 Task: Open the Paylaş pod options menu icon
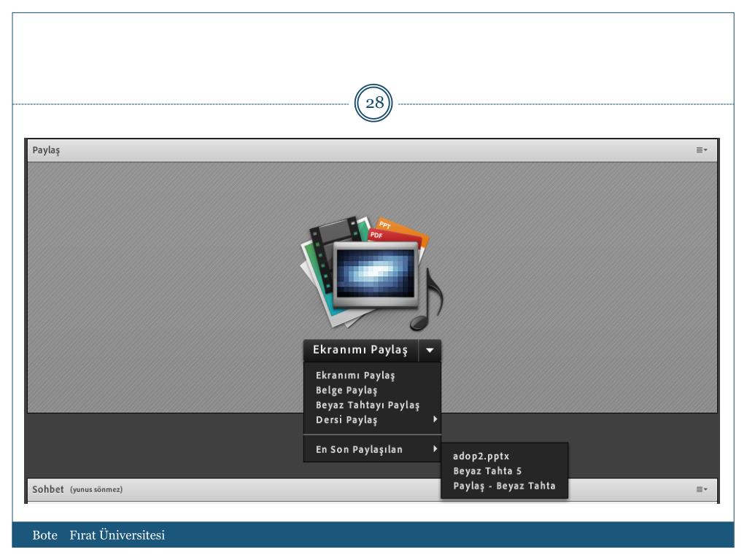pyautogui.click(x=702, y=150)
